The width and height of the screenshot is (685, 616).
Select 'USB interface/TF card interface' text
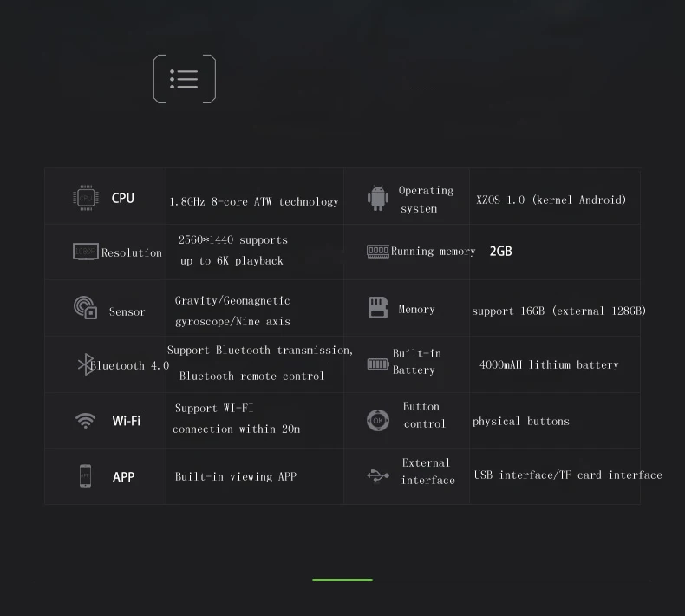click(568, 475)
